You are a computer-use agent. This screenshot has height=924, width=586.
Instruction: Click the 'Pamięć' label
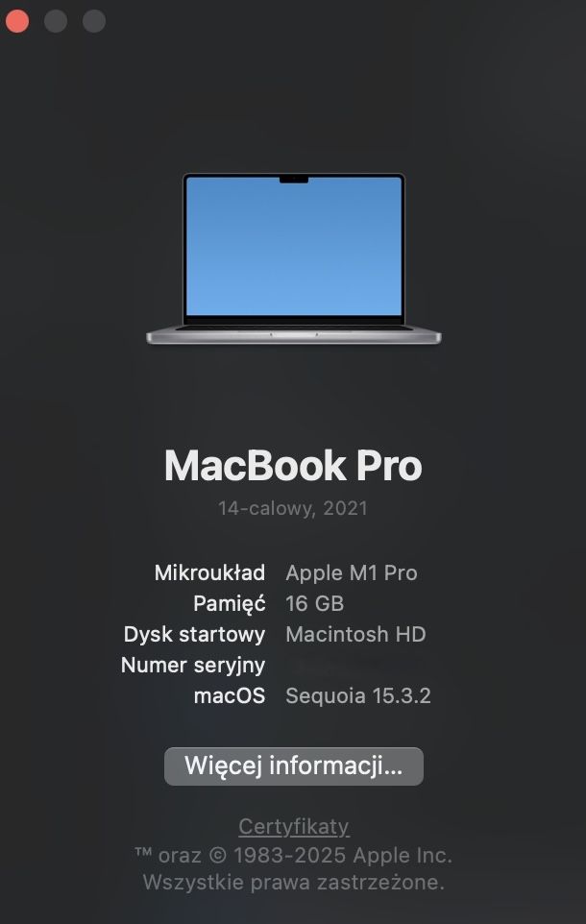[230, 604]
